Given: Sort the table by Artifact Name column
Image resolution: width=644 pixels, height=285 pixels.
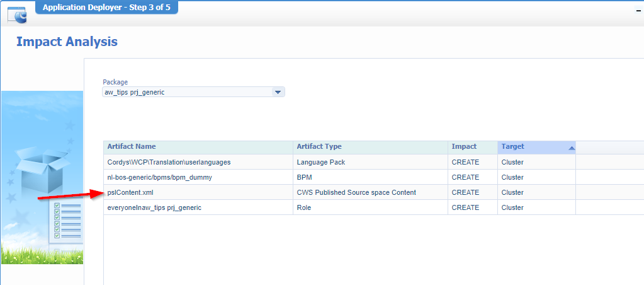Looking at the screenshot, I should point(132,146).
